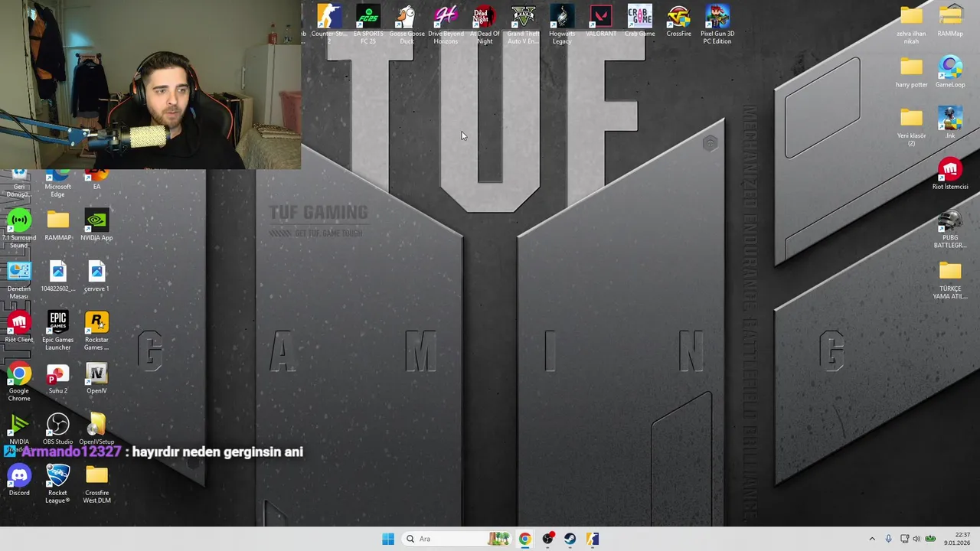Open network settings tray icon

point(904,539)
